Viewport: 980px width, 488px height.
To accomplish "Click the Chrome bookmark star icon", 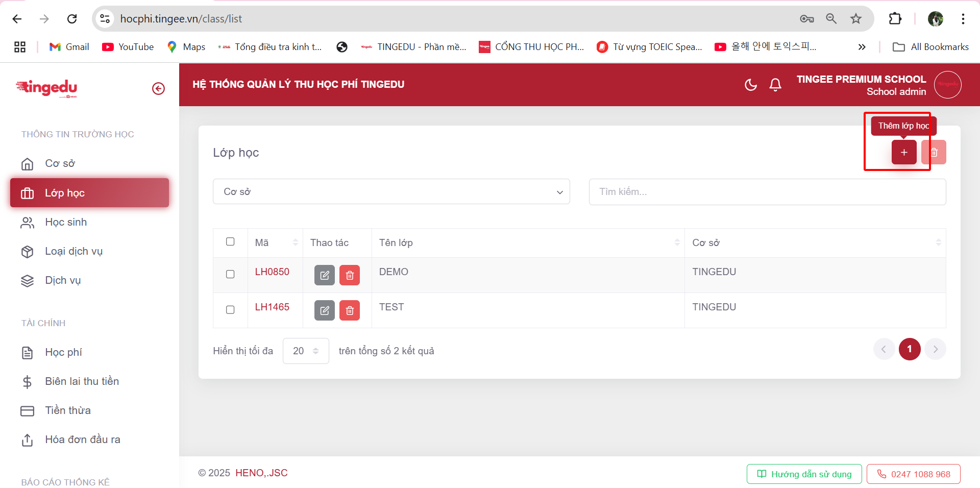I will 856,19.
